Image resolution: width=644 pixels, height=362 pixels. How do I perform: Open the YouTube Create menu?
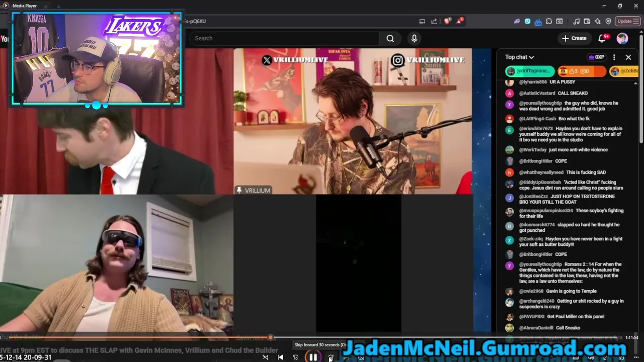coord(574,38)
